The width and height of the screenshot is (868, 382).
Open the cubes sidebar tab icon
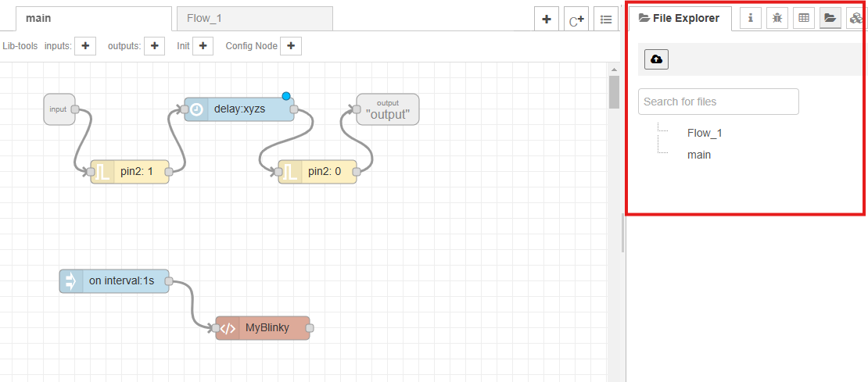(855, 18)
